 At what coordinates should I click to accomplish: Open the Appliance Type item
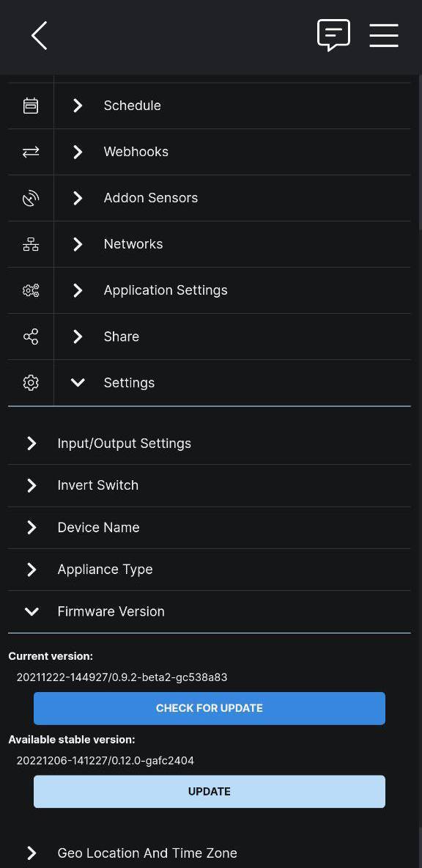(x=210, y=570)
